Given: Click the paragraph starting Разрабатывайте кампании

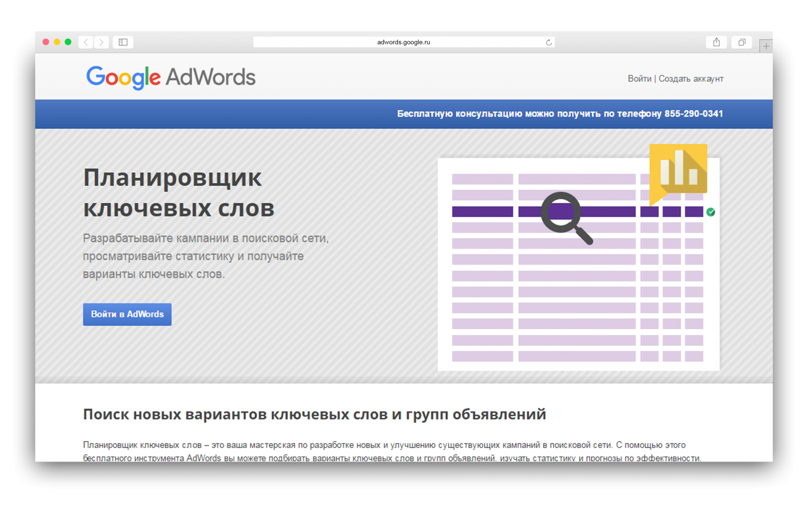Looking at the screenshot, I should 206,256.
